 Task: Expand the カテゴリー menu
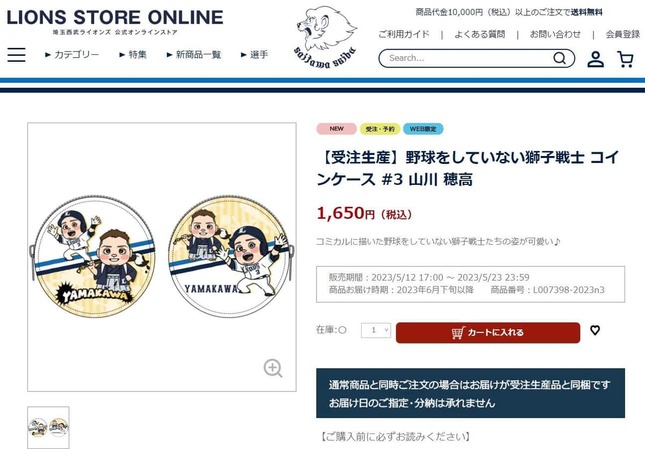point(72,55)
